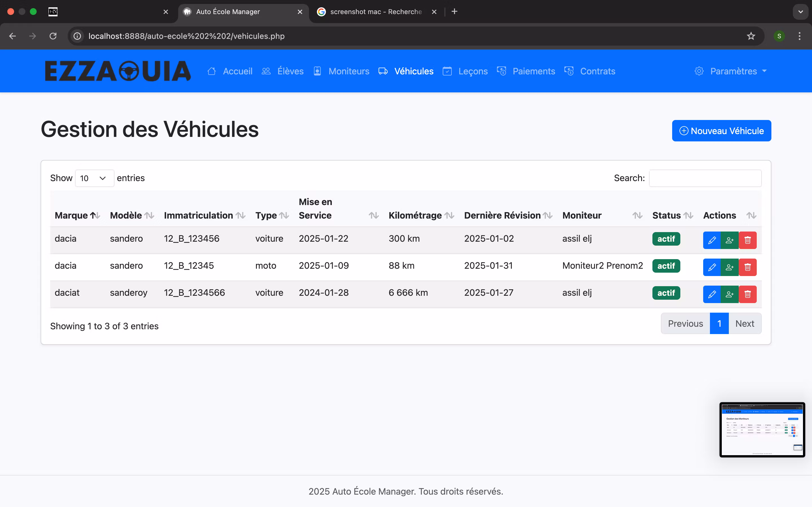Open the Show entries count dropdown
812x507 pixels.
click(94, 178)
